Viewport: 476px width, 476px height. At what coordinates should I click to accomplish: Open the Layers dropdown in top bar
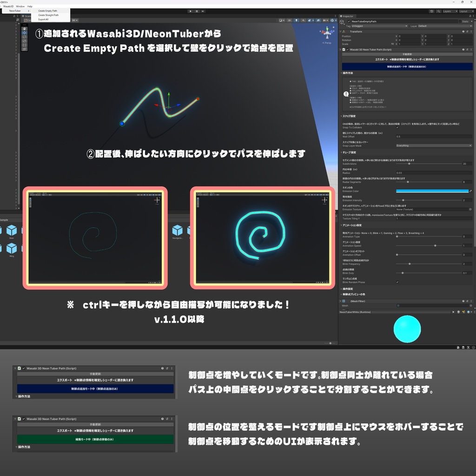(x=450, y=11)
